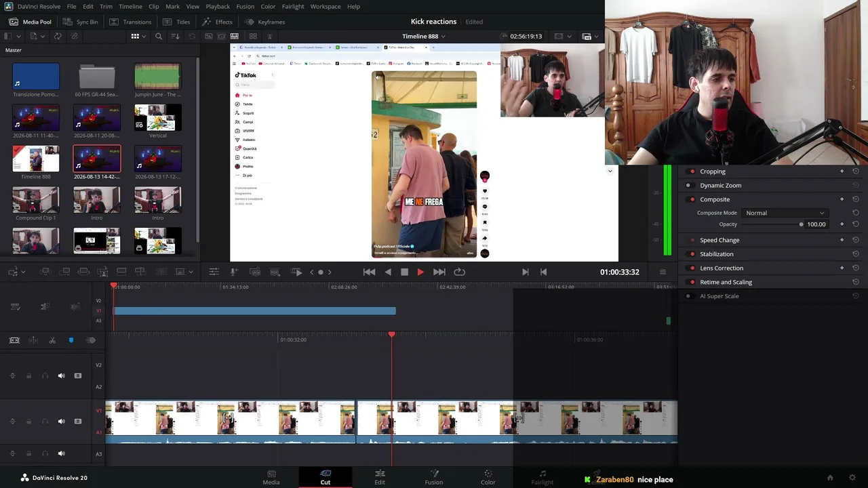This screenshot has height=488, width=868.
Task: Click the timeline options hamburger icon
Action: point(663,272)
